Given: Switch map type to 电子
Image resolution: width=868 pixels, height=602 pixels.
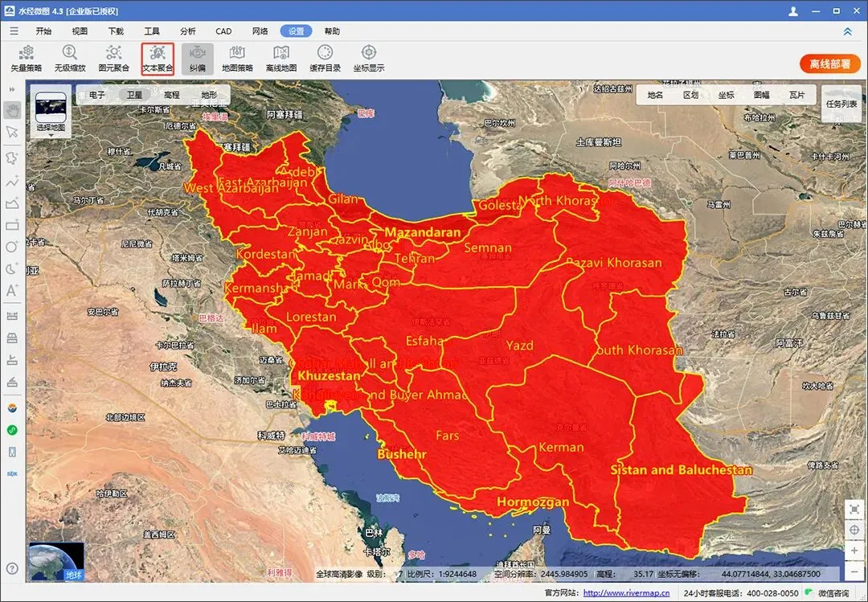Looking at the screenshot, I should click(x=97, y=95).
